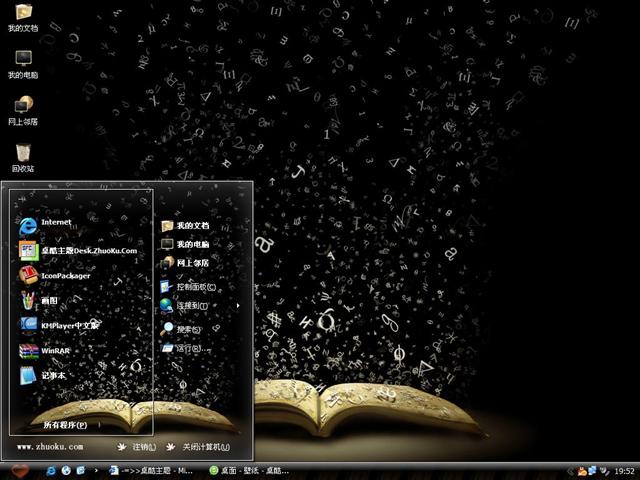This screenshot has height=480, width=640.
Task: Open 我的电脑 in start menu right column
Action: pyautogui.click(x=185, y=244)
